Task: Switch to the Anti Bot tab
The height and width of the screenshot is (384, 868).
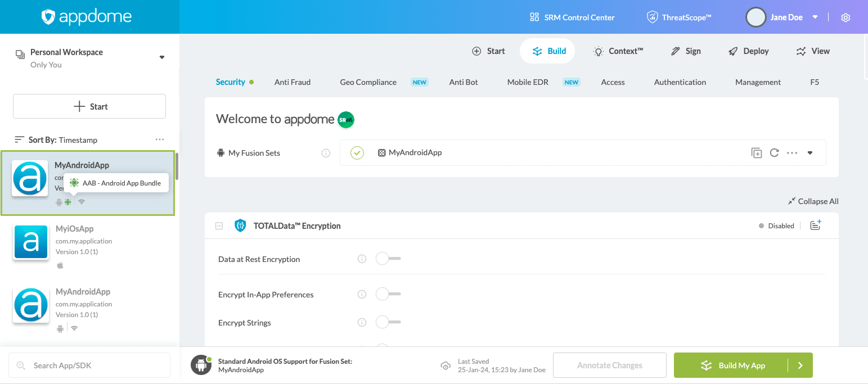Action: [463, 82]
